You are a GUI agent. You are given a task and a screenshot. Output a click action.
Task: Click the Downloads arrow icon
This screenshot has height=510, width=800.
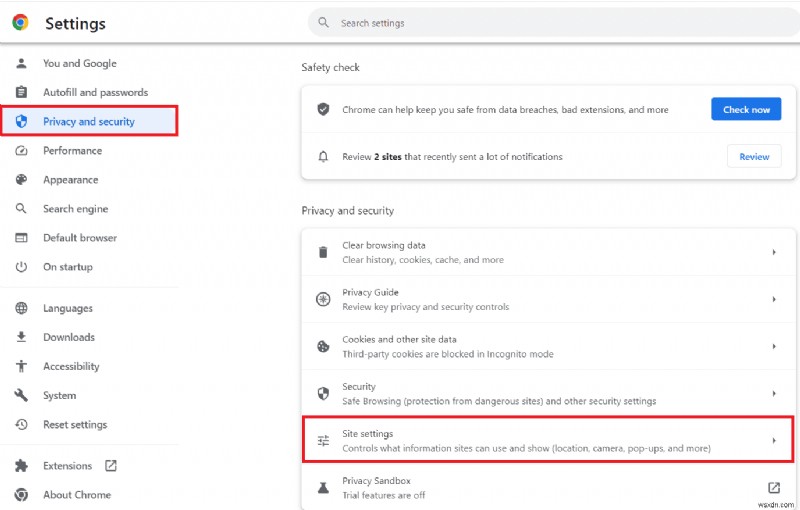[x=21, y=337]
